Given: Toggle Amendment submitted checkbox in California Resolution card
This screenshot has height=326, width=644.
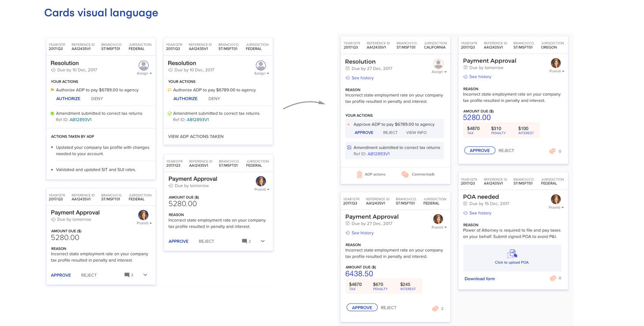Looking at the screenshot, I should [x=349, y=147].
